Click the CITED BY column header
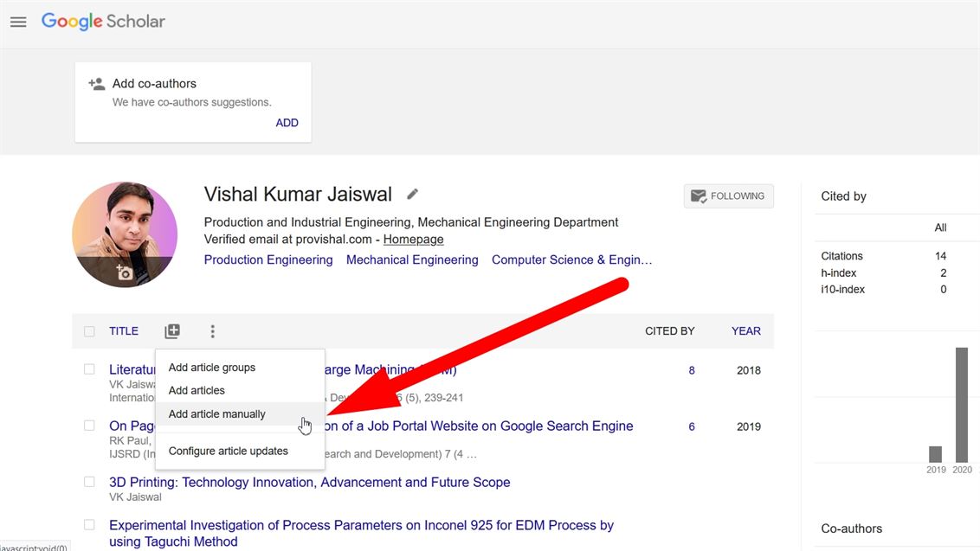The image size is (980, 551). (669, 331)
